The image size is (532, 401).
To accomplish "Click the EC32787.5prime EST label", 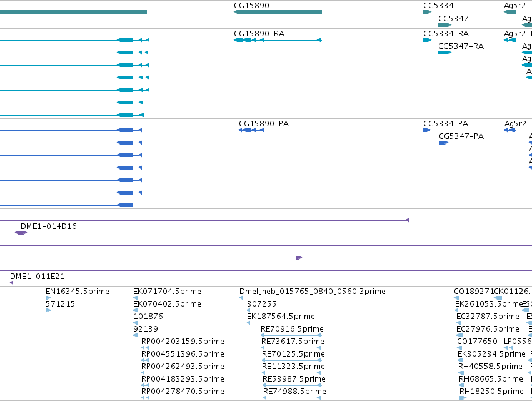I will pyautogui.click(x=488, y=317).
